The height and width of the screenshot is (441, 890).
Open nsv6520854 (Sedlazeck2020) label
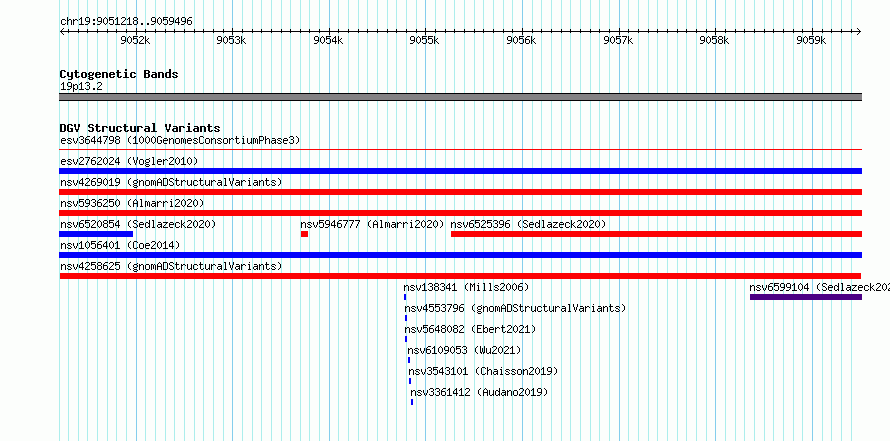coord(138,224)
